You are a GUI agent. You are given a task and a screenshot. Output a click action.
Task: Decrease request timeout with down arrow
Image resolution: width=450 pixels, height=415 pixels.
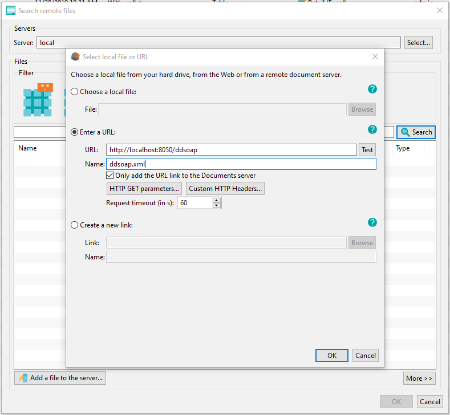pos(217,205)
